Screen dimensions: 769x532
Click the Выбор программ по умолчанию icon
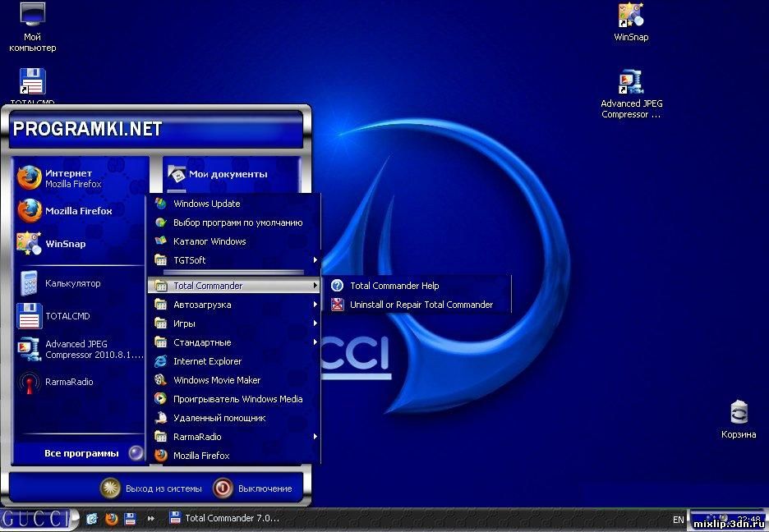point(160,222)
